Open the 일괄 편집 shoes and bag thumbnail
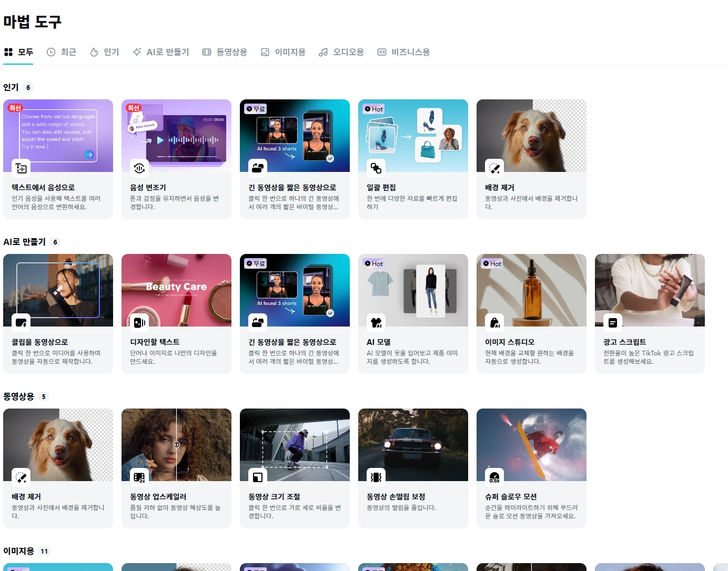Image resolution: width=728 pixels, height=571 pixels. 413,136
